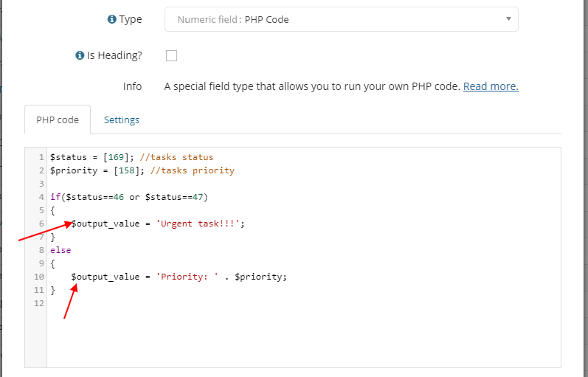
Task: Click the else keyword in the editor
Action: tap(60, 250)
